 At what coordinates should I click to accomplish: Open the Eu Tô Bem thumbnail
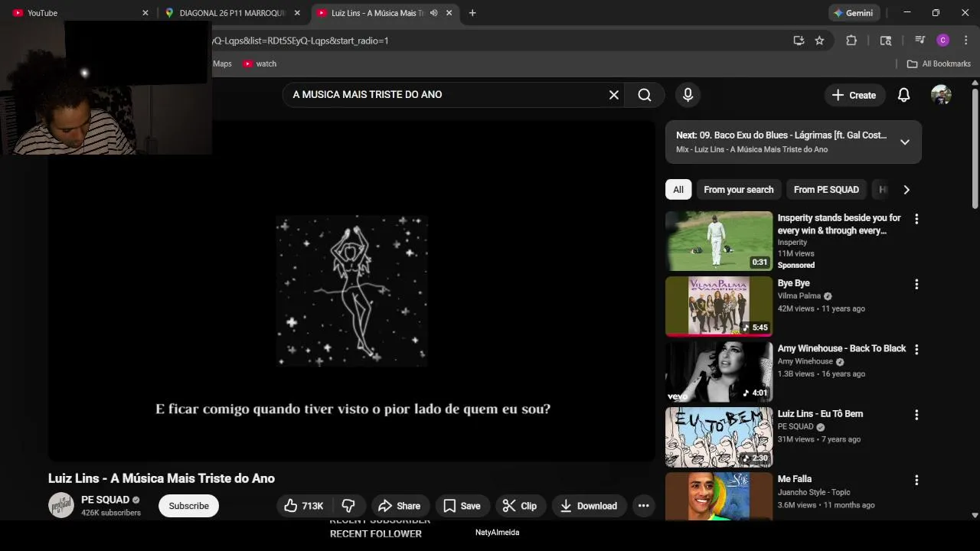pos(719,437)
